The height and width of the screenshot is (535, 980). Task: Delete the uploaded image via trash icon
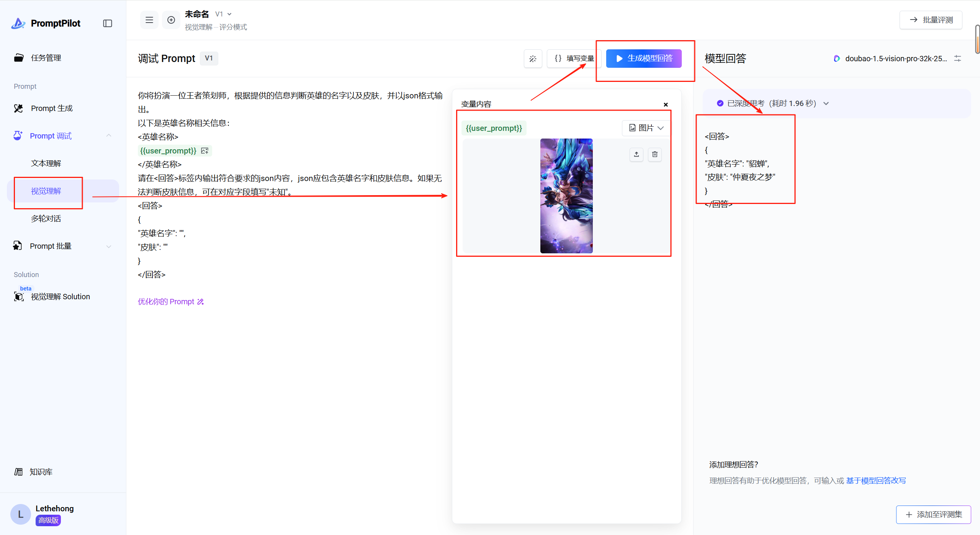[x=654, y=154]
